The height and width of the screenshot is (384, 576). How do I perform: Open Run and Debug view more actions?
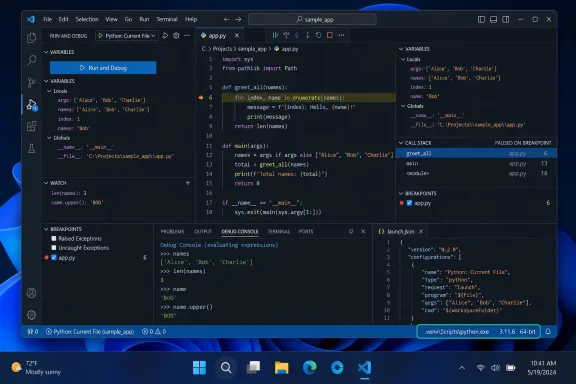187,36
